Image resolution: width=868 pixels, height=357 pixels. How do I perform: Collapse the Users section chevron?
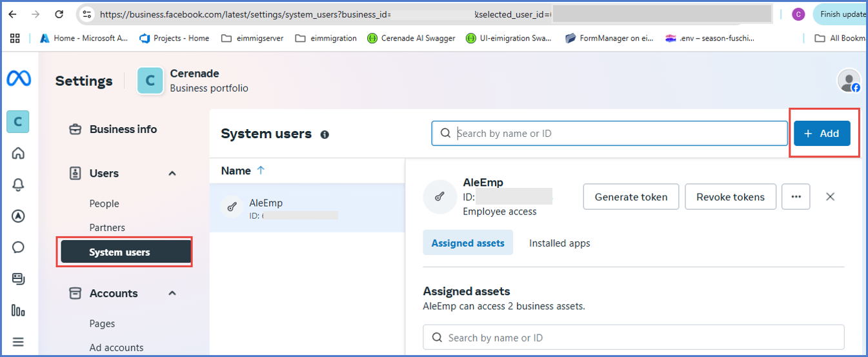point(172,173)
